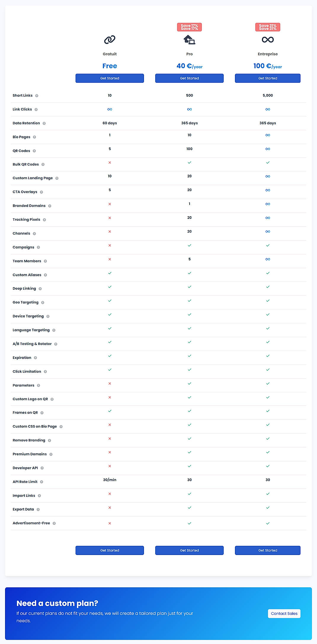Click the chain link icon above the Gratuit plan
This screenshot has width=317, height=644.
coord(109,39)
